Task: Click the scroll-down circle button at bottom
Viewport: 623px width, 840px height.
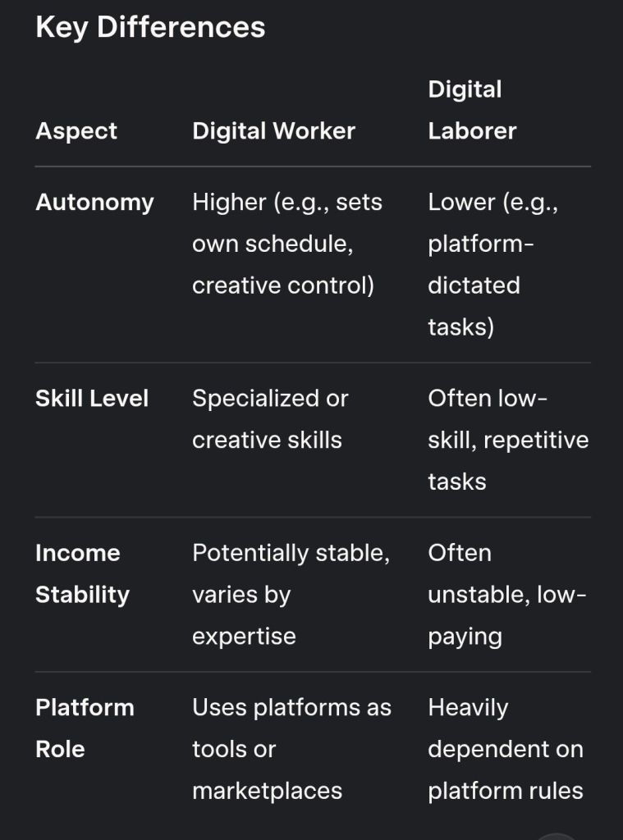Action: click(557, 836)
